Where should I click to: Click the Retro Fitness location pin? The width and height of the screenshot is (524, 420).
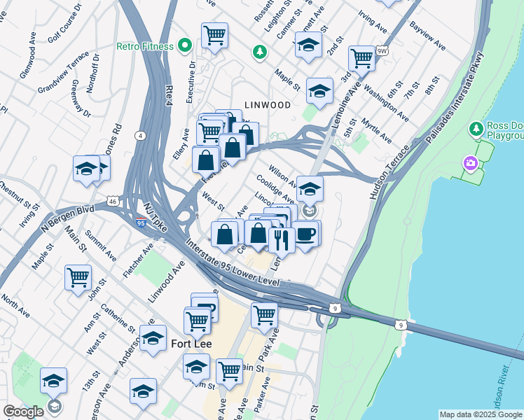[x=184, y=45]
